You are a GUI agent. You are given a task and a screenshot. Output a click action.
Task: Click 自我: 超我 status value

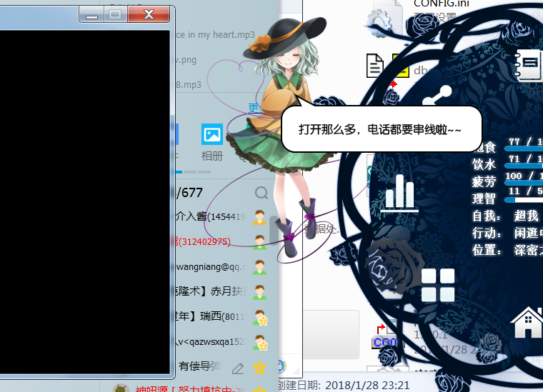[x=527, y=216]
